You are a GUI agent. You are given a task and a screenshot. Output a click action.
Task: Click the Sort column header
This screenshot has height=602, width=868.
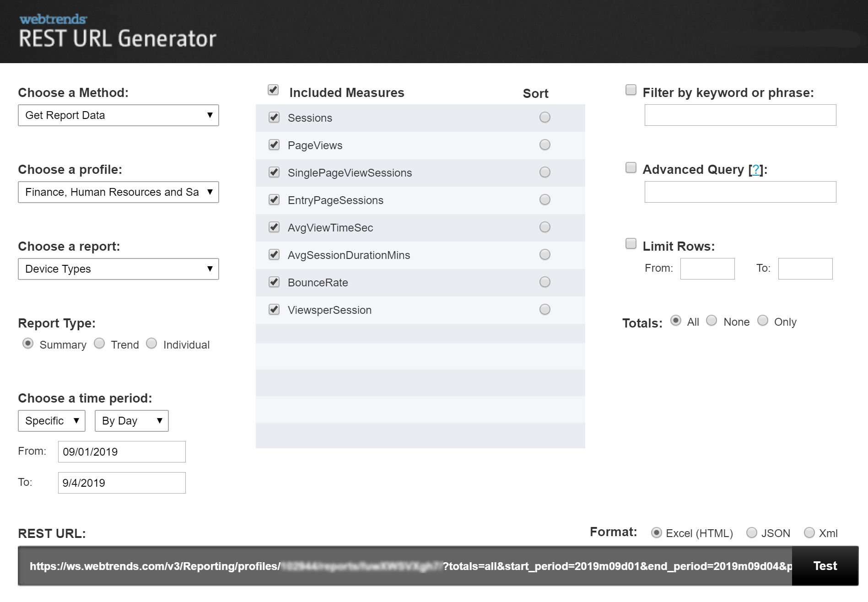point(535,94)
